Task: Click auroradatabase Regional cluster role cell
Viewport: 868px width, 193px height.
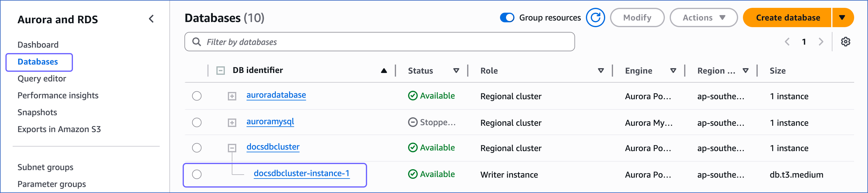Action: (511, 96)
